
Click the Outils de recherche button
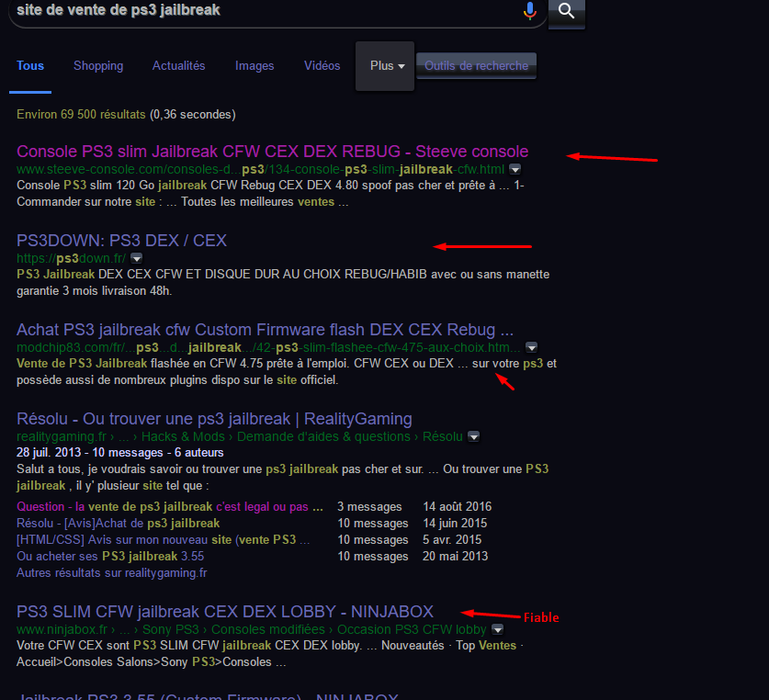(476, 66)
